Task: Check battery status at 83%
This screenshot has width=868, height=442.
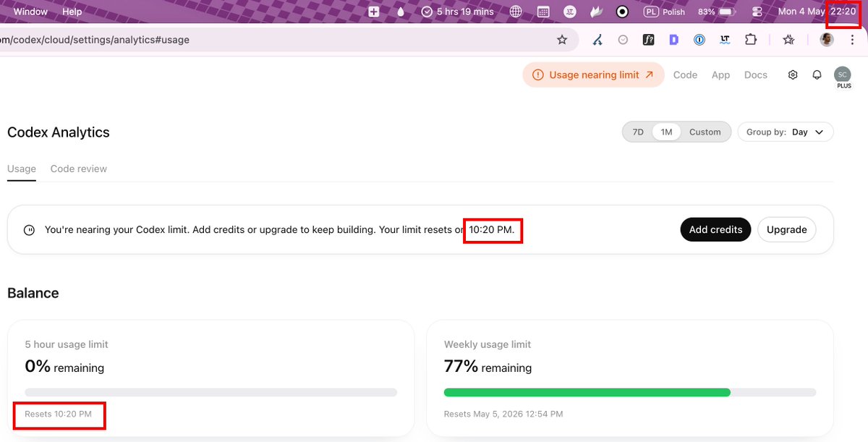Action: pos(717,12)
